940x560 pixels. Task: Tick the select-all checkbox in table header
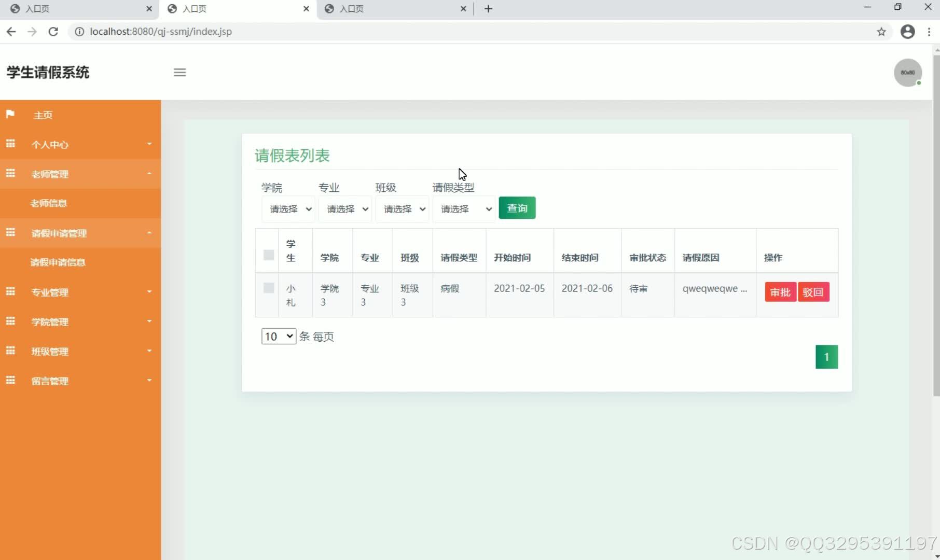[269, 255]
